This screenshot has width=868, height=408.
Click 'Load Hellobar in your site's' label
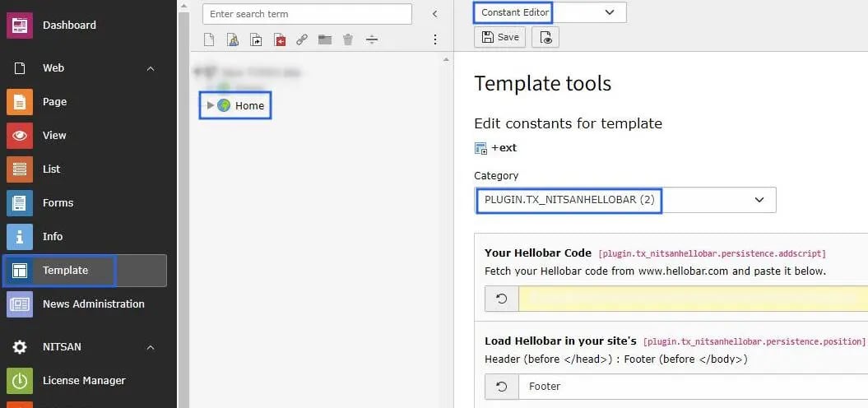pos(560,341)
